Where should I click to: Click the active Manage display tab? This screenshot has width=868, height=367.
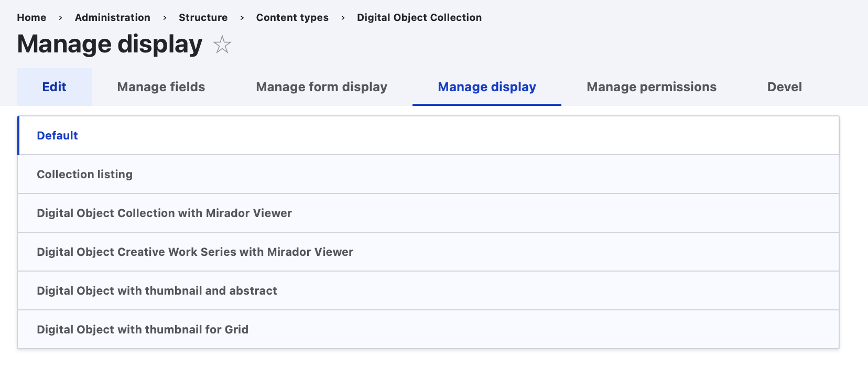486,87
